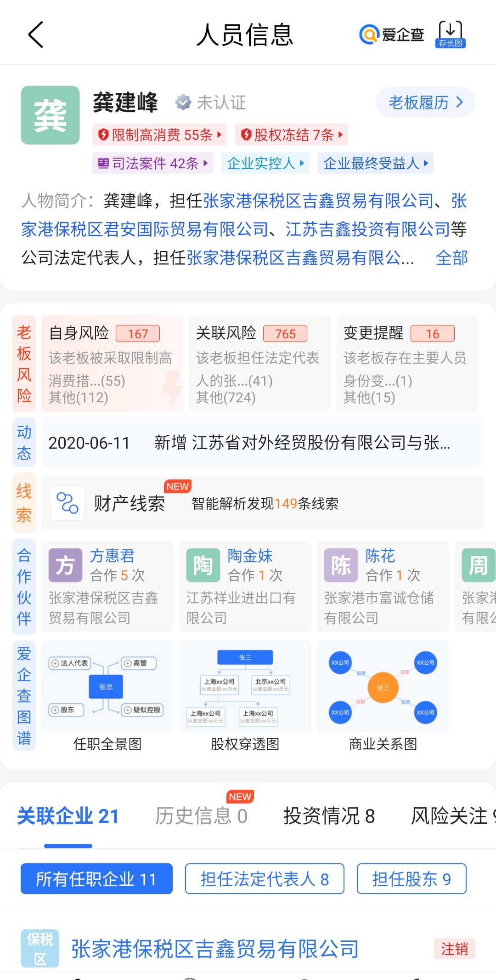Tap the 方 avatar of 方惠君

[65, 565]
